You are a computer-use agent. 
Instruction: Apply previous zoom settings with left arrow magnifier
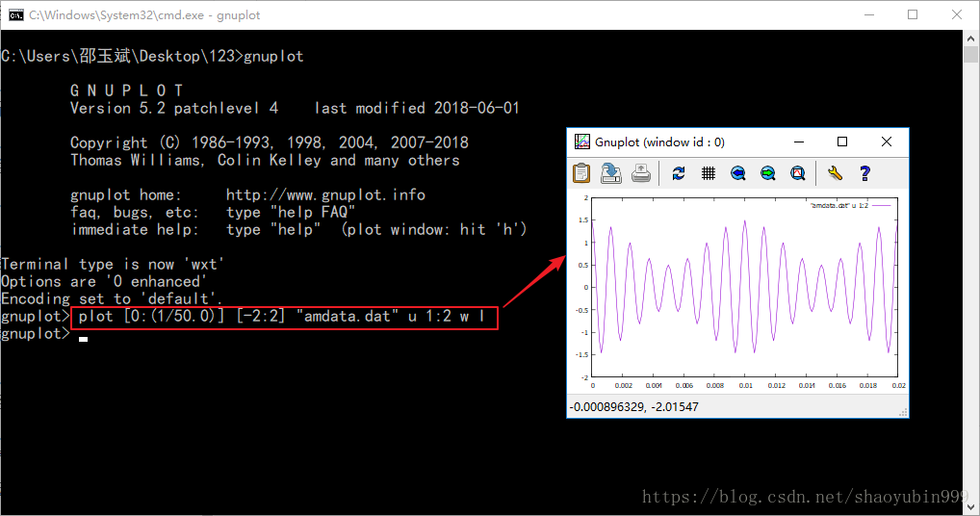[738, 173]
